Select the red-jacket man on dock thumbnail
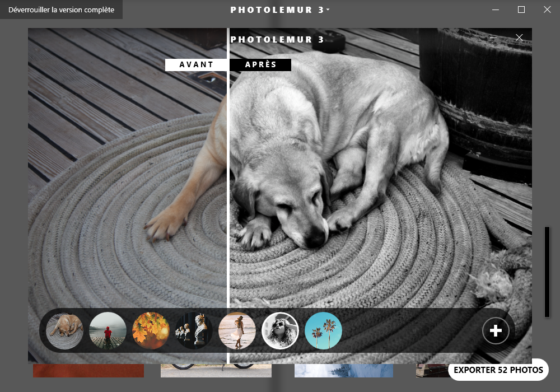 tap(108, 330)
